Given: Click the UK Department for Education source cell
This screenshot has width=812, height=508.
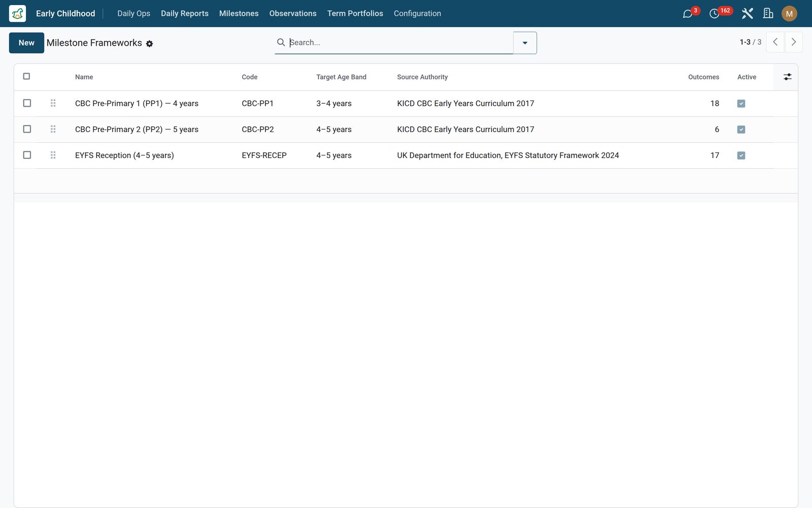Looking at the screenshot, I should coord(508,155).
